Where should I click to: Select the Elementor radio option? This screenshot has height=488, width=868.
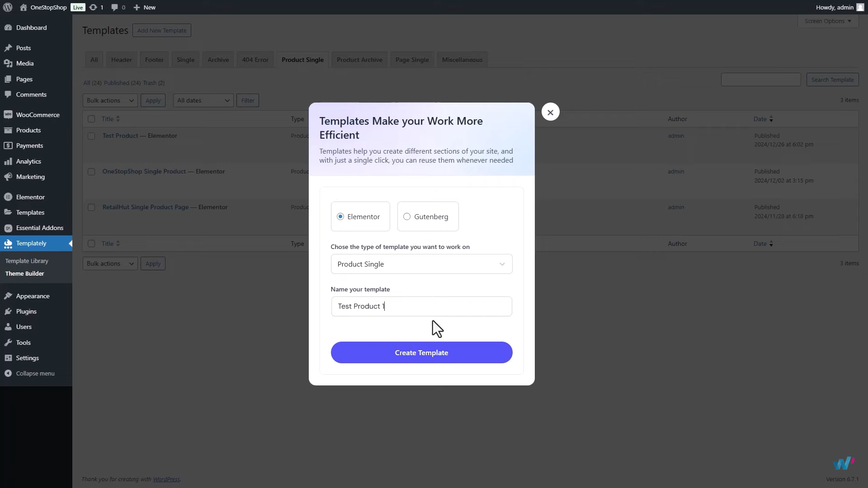[340, 216]
